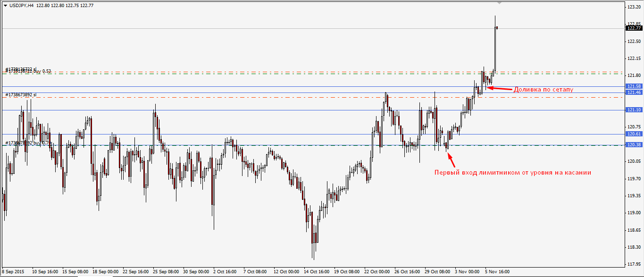Click the 122.15 price scale value
Viewport: 644px width, 277px height.
(x=634, y=59)
